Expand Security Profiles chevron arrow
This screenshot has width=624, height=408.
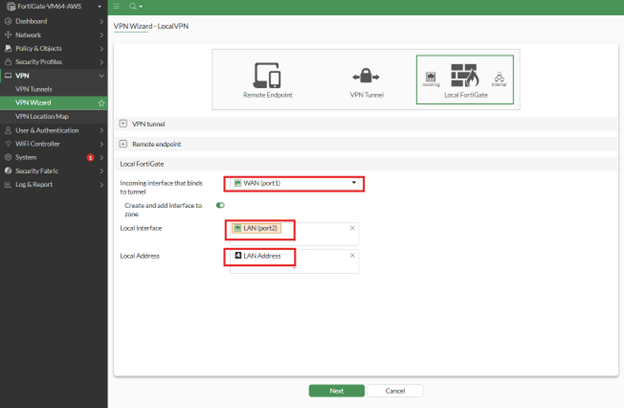point(101,62)
